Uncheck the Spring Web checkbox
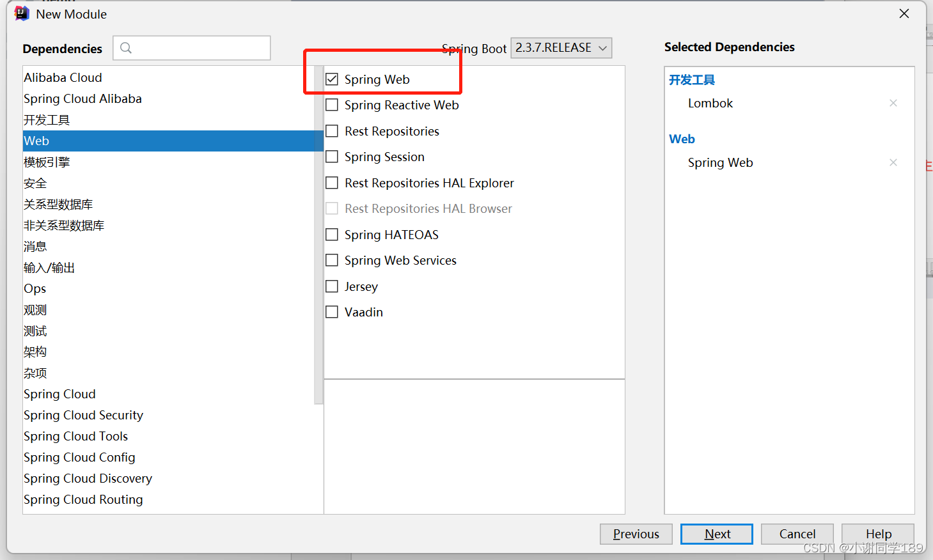Screen dimensions: 933x560 pyautogui.click(x=332, y=79)
